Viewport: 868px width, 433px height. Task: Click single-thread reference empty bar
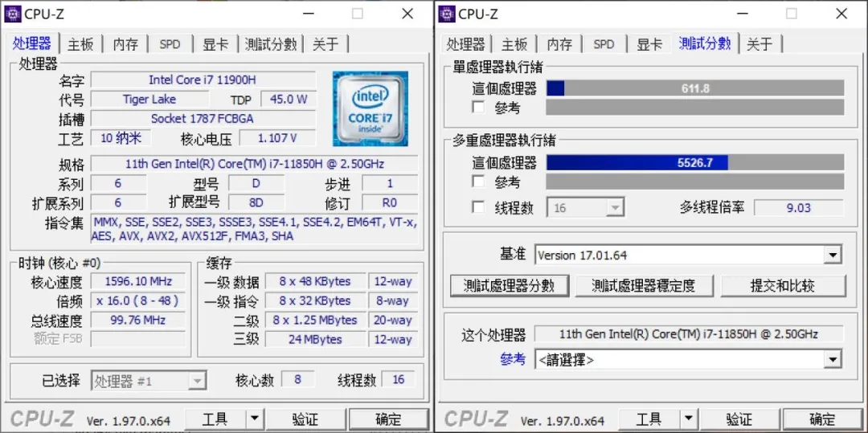coord(695,108)
